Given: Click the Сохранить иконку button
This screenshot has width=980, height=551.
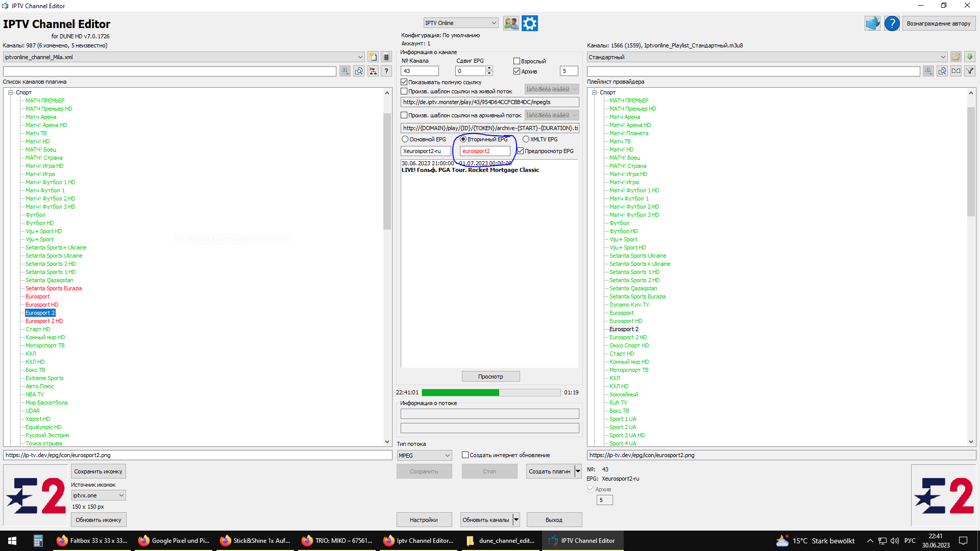Looking at the screenshot, I should tap(98, 471).
